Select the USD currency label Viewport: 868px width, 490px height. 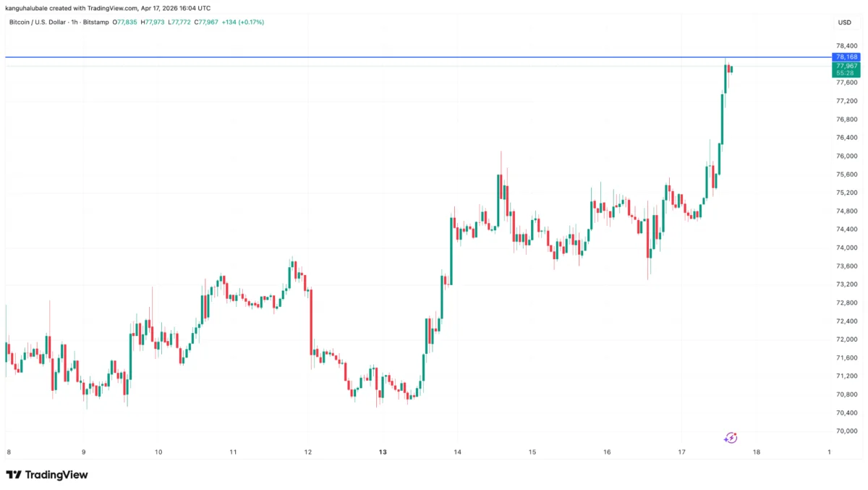[844, 22]
